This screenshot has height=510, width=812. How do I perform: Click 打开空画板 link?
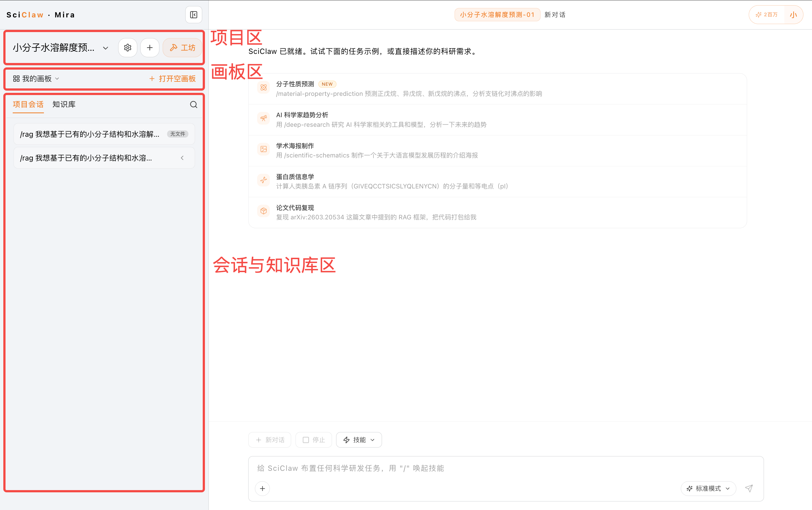[x=173, y=78]
